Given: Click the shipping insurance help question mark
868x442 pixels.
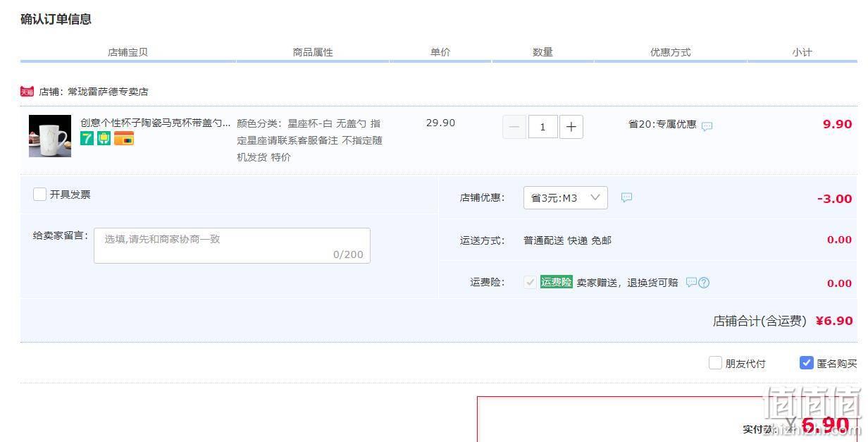Looking at the screenshot, I should coord(704,283).
